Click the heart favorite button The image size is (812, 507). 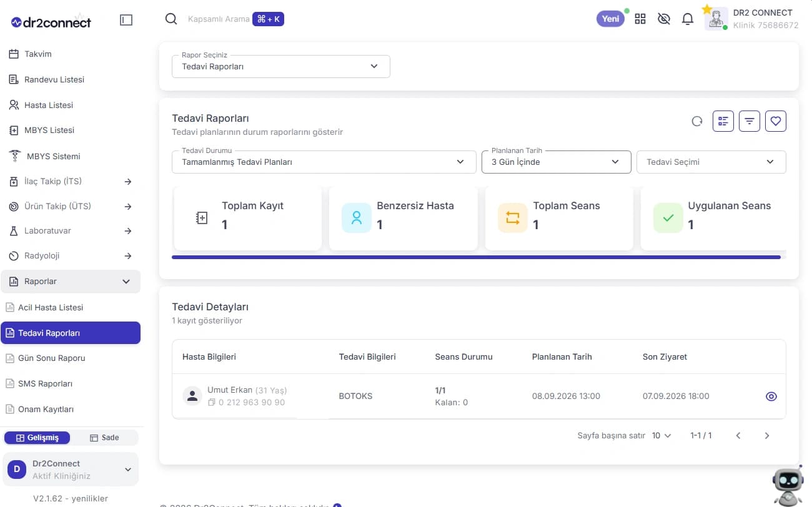(776, 121)
